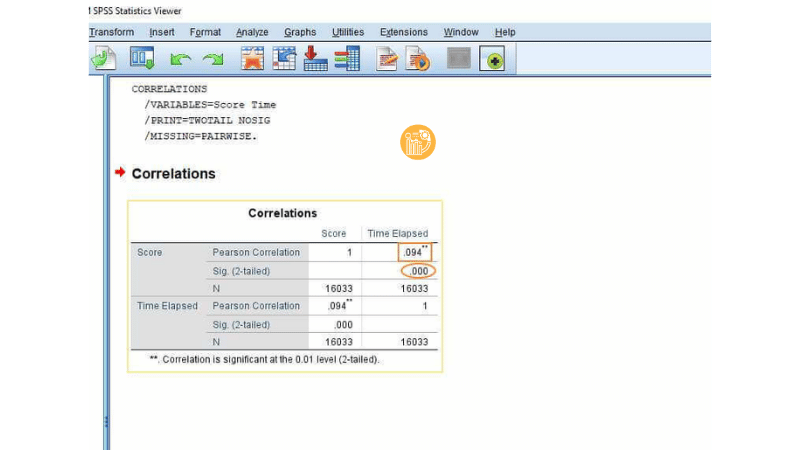Open the Recall recently used dialogs icon
The width and height of the screenshot is (800, 450).
[142, 58]
